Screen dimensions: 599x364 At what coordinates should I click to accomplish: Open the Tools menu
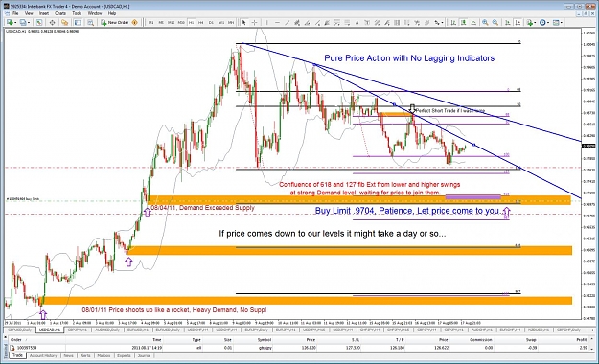[x=78, y=13]
